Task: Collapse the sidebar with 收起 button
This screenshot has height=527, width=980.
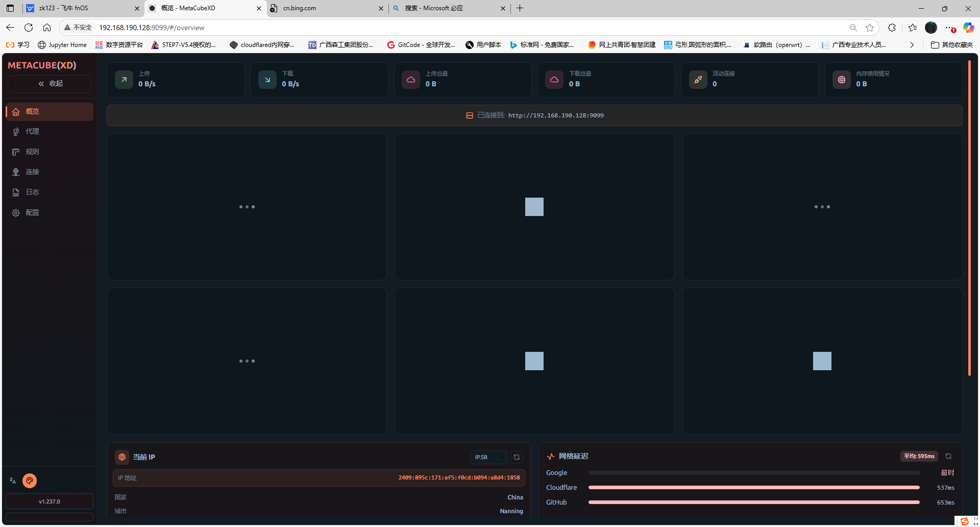Action: coord(50,84)
